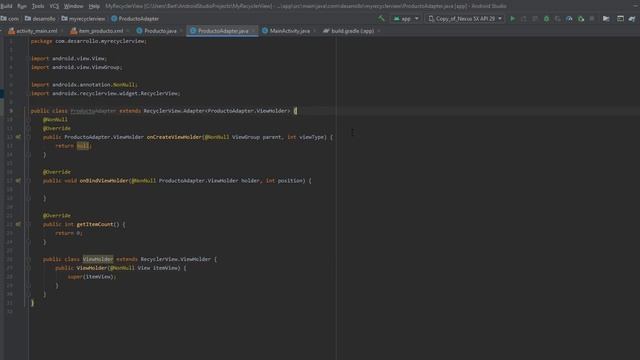
Task: Click the import android.view.ViewGroup line
Action: (x=77, y=67)
